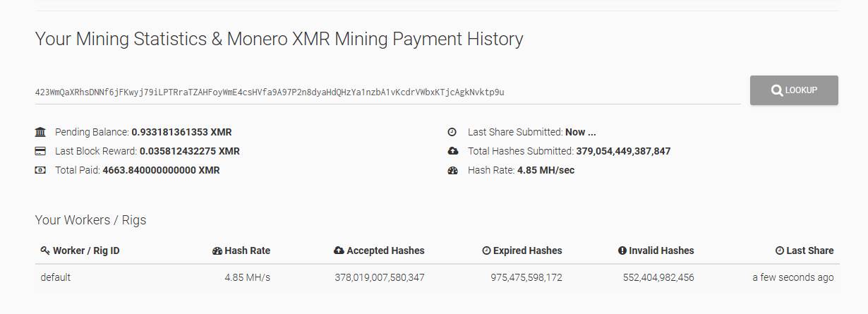Click the Lookup button

[x=794, y=90]
